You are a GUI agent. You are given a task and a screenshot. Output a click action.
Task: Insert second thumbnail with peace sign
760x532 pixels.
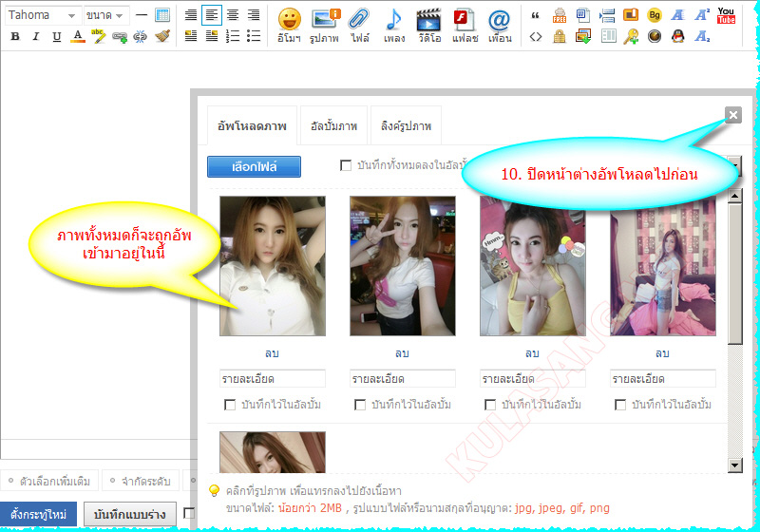(x=402, y=266)
